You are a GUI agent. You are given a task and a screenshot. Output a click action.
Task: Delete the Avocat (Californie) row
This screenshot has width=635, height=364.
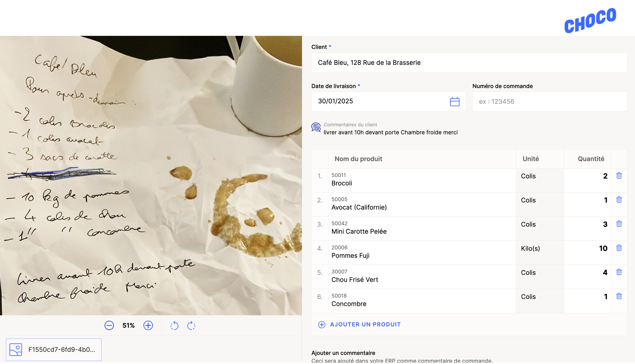click(x=619, y=200)
